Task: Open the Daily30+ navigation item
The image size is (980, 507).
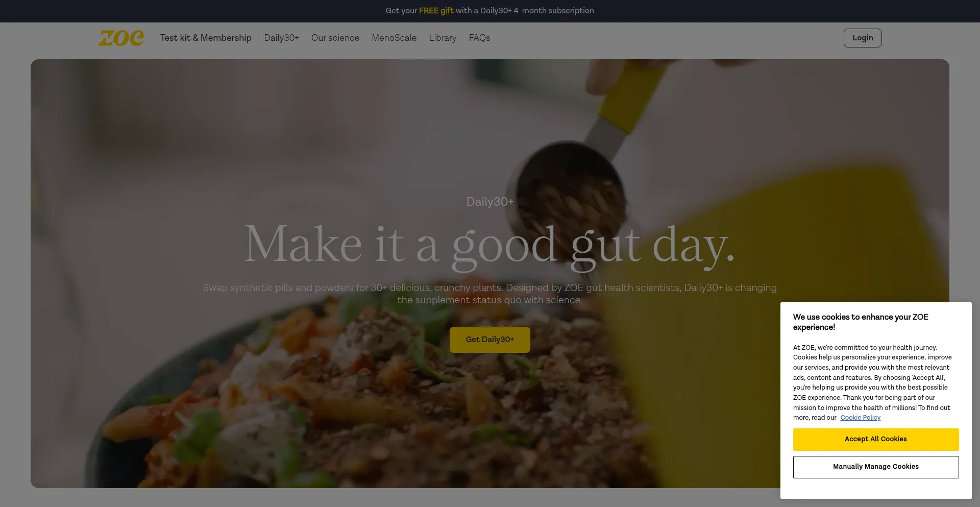Action: point(281,38)
